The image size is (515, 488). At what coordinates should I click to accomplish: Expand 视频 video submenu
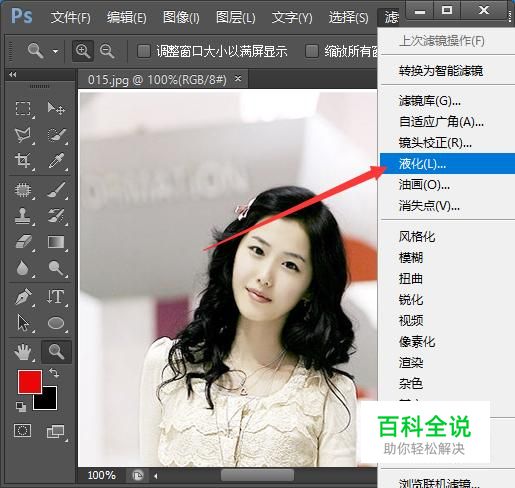click(447, 321)
